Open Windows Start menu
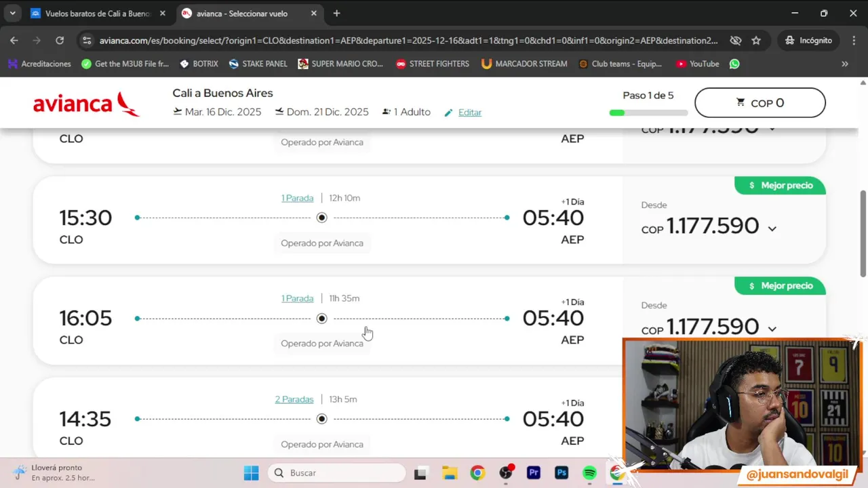The image size is (868, 488). pos(251,473)
